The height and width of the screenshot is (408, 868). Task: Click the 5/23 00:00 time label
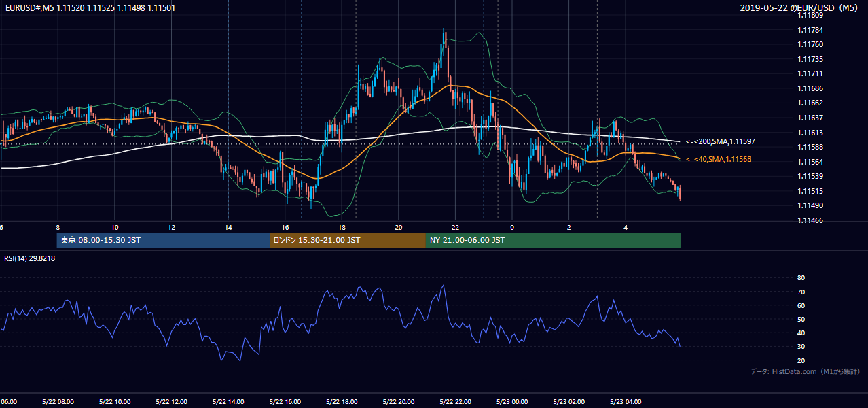tap(512, 401)
